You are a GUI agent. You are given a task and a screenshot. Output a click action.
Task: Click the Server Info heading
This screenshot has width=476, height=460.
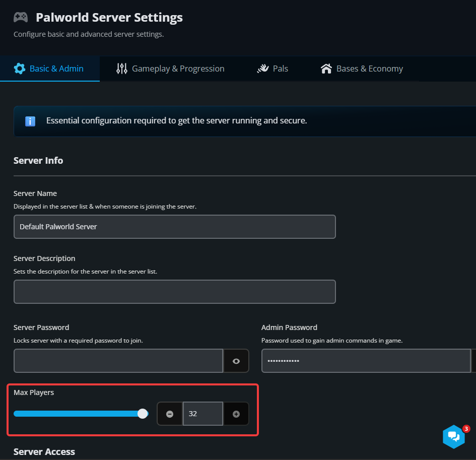pos(38,161)
